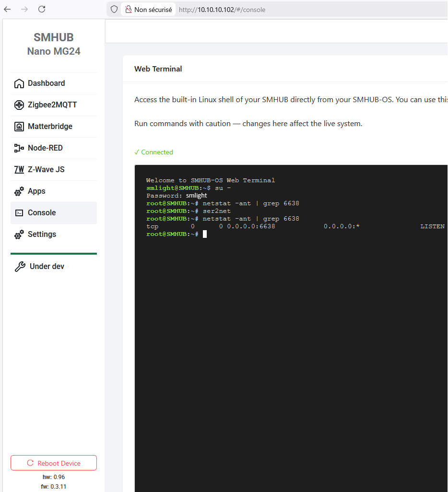
Task: Click the shield tracking protection icon
Action: [x=114, y=10]
